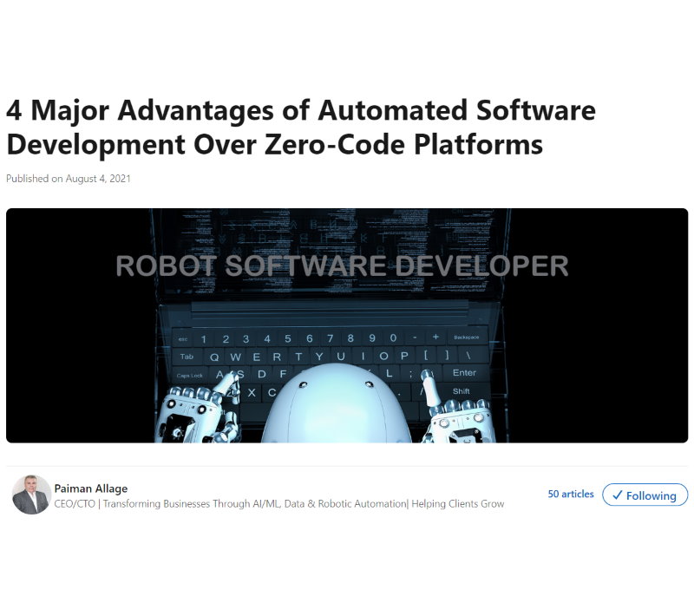
Task: Open Paiman Allage's profile name
Action: point(91,488)
